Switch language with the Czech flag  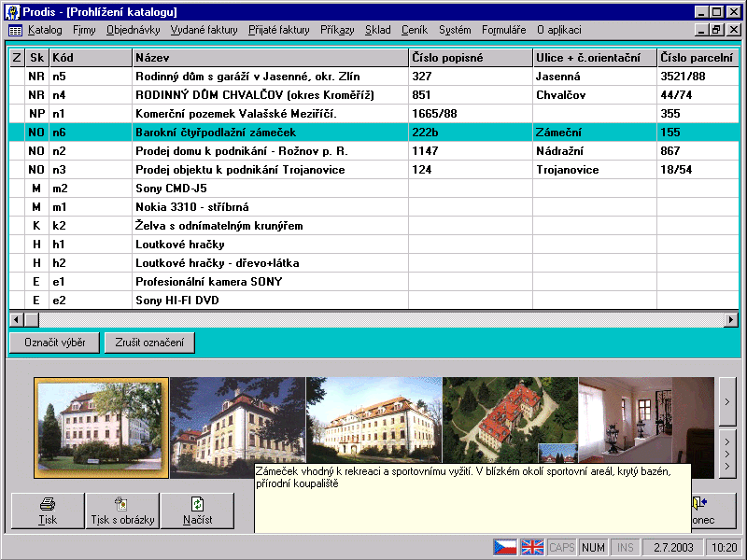pyautogui.click(x=505, y=547)
